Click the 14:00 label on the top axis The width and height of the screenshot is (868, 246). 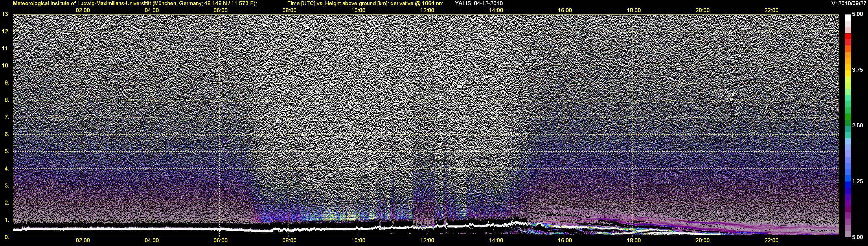(x=496, y=10)
